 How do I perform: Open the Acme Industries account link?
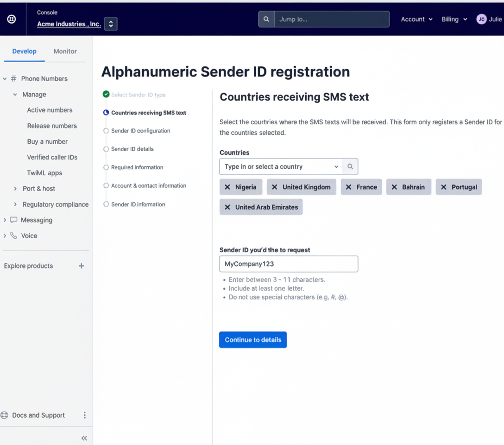click(x=69, y=24)
